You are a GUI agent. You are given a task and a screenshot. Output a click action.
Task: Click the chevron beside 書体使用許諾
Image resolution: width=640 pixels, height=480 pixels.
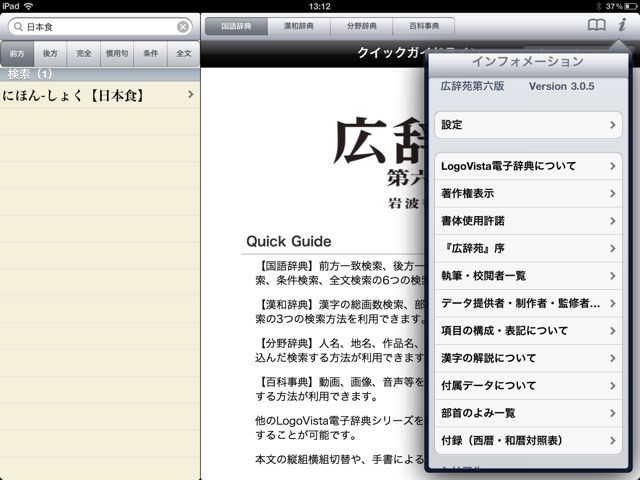[613, 221]
